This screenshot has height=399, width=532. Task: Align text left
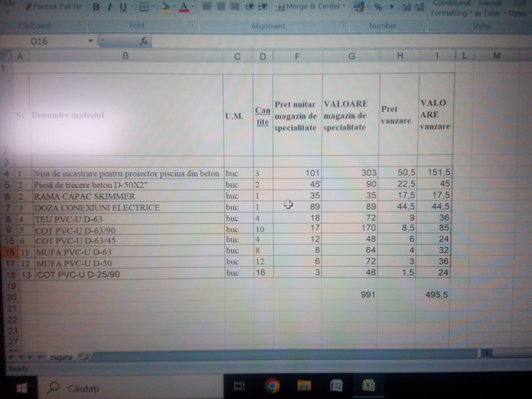click(208, 6)
